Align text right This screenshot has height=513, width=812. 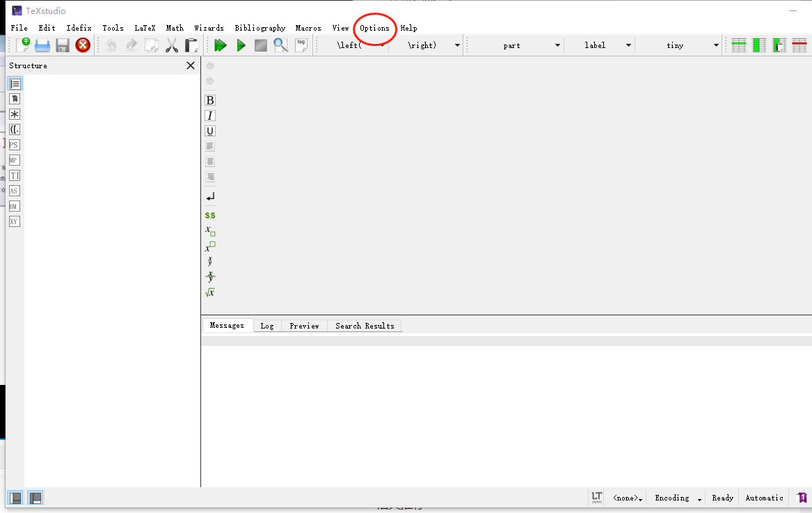click(209, 177)
